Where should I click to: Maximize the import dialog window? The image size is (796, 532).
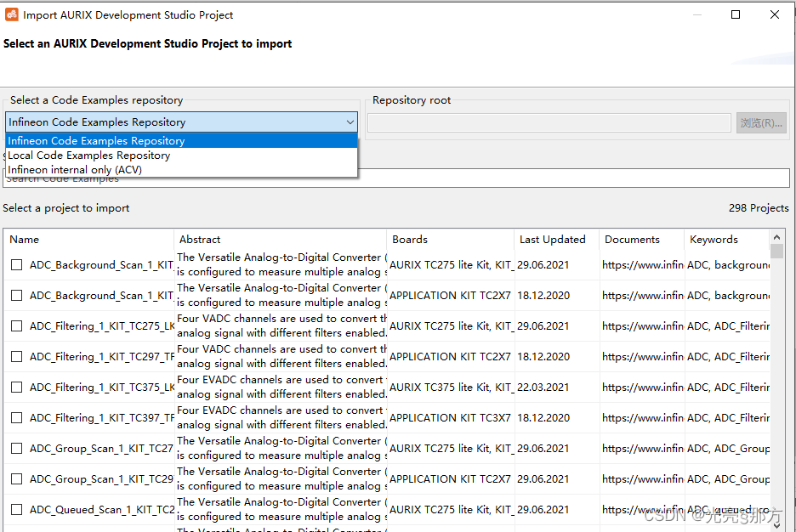click(x=735, y=14)
